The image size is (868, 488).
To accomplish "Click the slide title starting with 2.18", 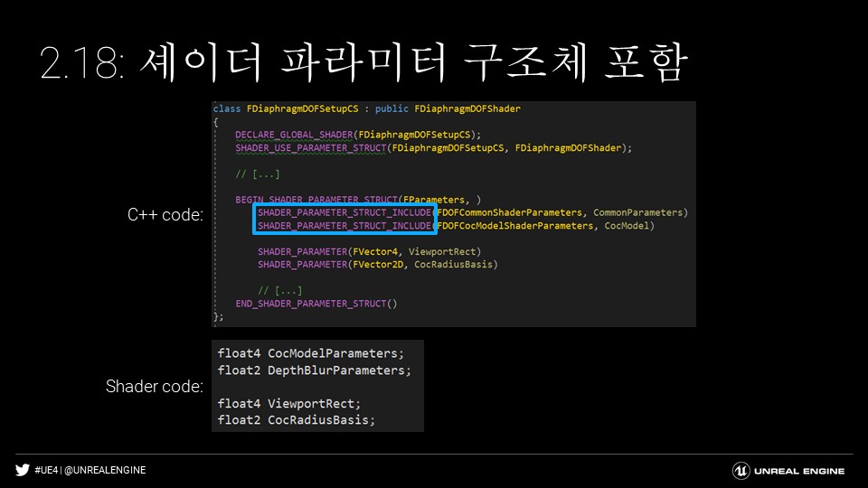I will 363,62.
